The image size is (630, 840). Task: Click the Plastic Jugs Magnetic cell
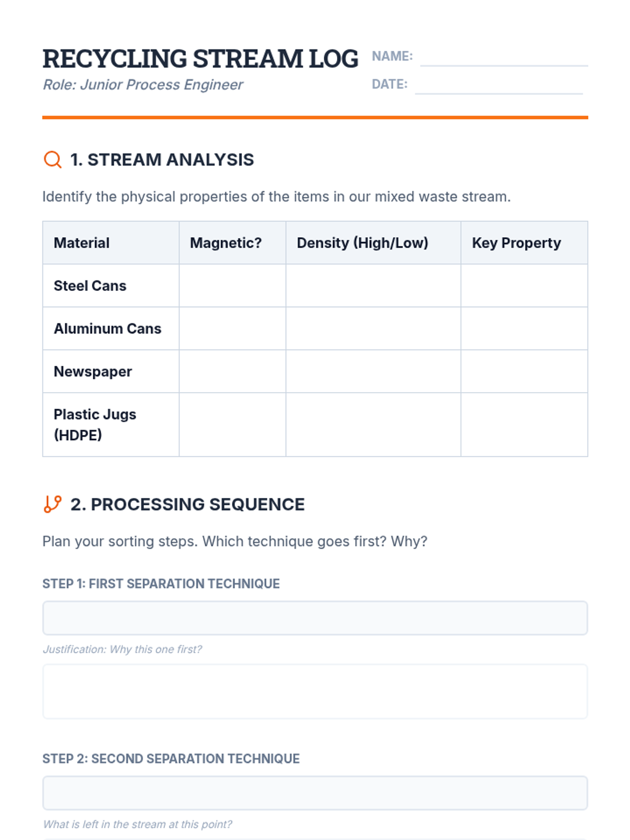[x=232, y=425]
